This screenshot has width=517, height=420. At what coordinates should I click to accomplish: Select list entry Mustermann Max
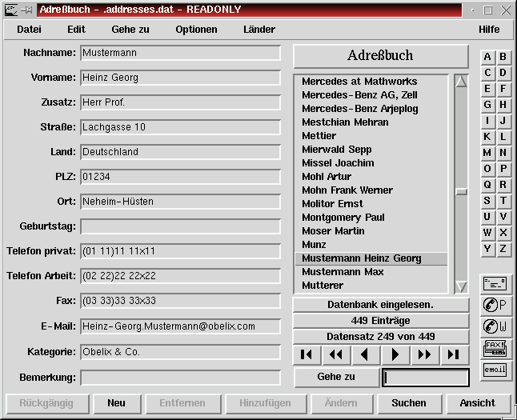(371, 272)
